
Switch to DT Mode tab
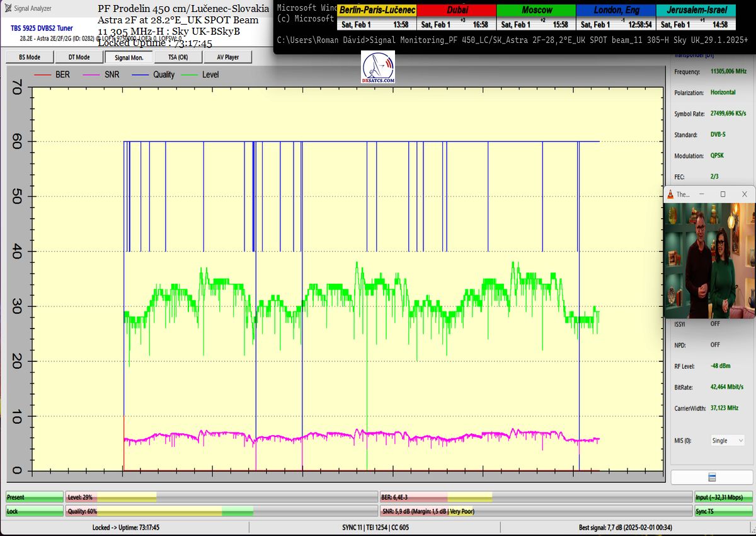[x=77, y=57]
